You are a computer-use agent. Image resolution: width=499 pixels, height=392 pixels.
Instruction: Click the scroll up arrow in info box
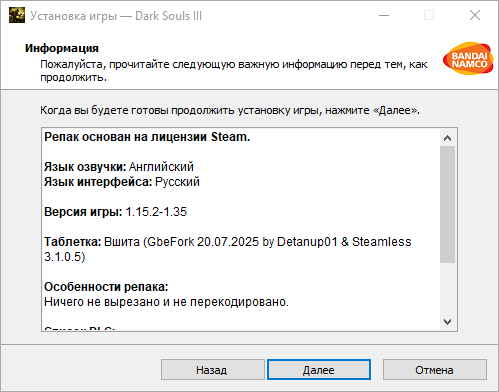pos(448,138)
